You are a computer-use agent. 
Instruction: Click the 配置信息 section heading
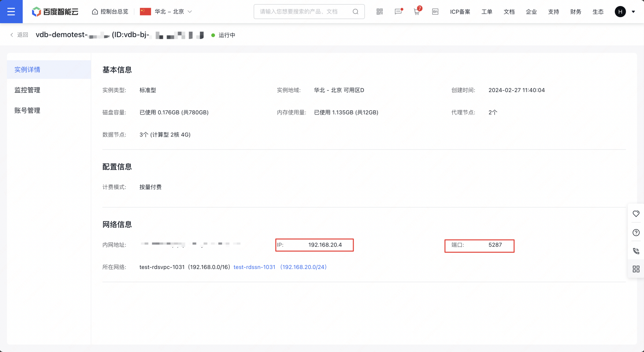tap(117, 167)
